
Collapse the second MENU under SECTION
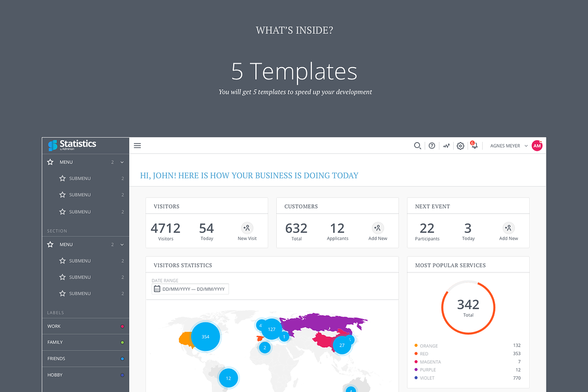pyautogui.click(x=122, y=245)
